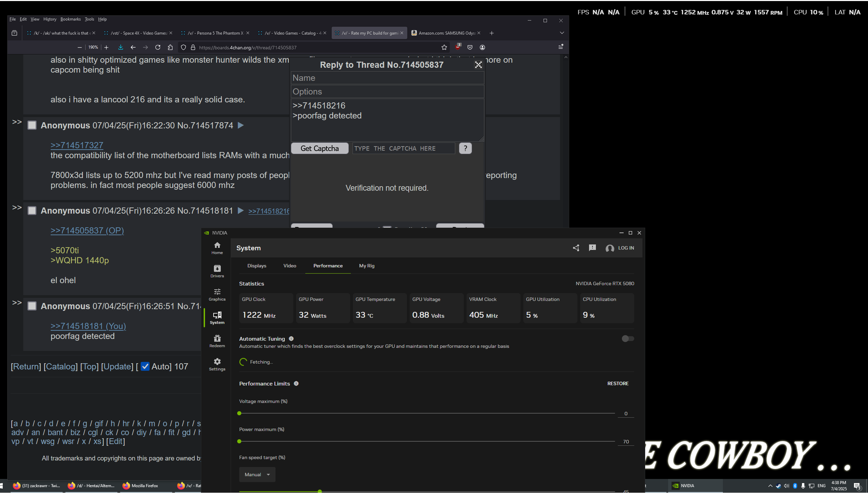Click the Get Captcha button
This screenshot has width=868, height=493.
(320, 148)
